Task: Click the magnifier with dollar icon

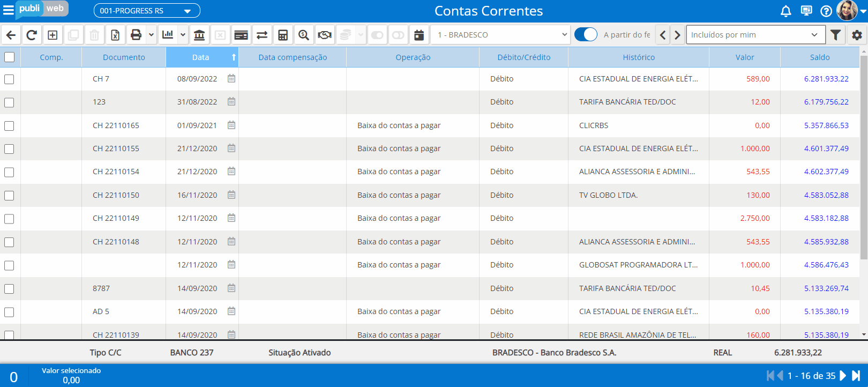Action: (x=304, y=35)
